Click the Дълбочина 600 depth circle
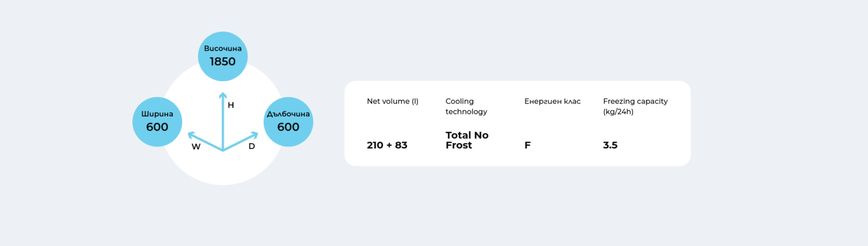The image size is (868, 246). tap(288, 122)
